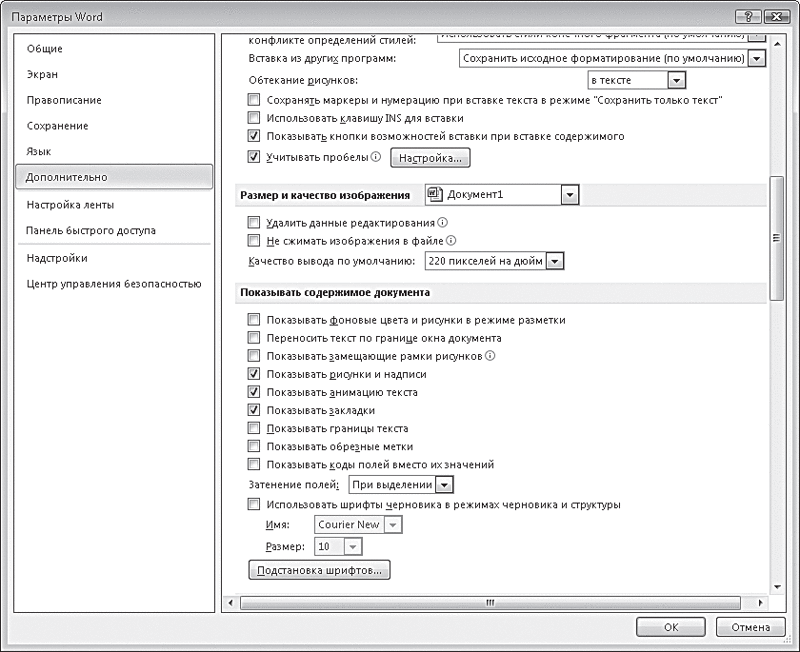Check Показывать обрезные метки
Screen dimensions: 800x652
(254, 446)
